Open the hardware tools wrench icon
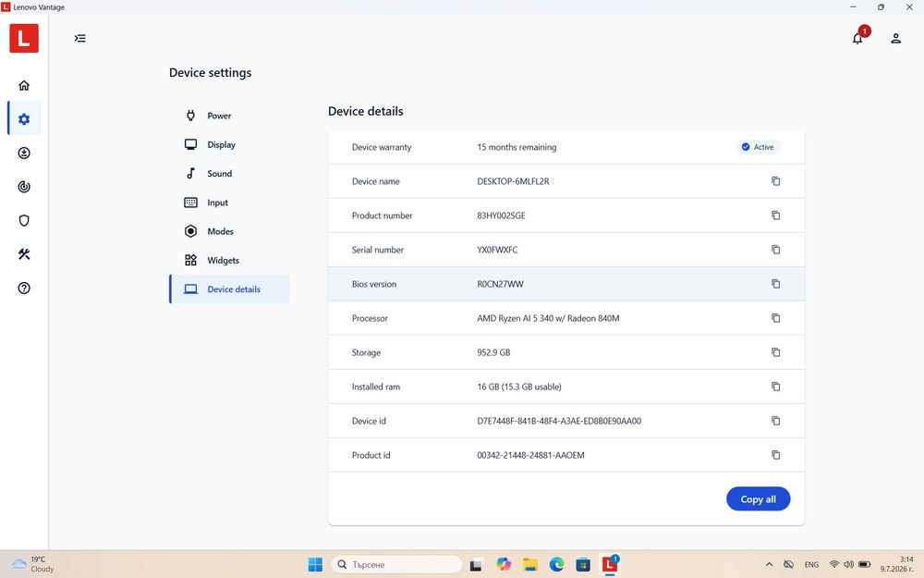 pyautogui.click(x=24, y=254)
